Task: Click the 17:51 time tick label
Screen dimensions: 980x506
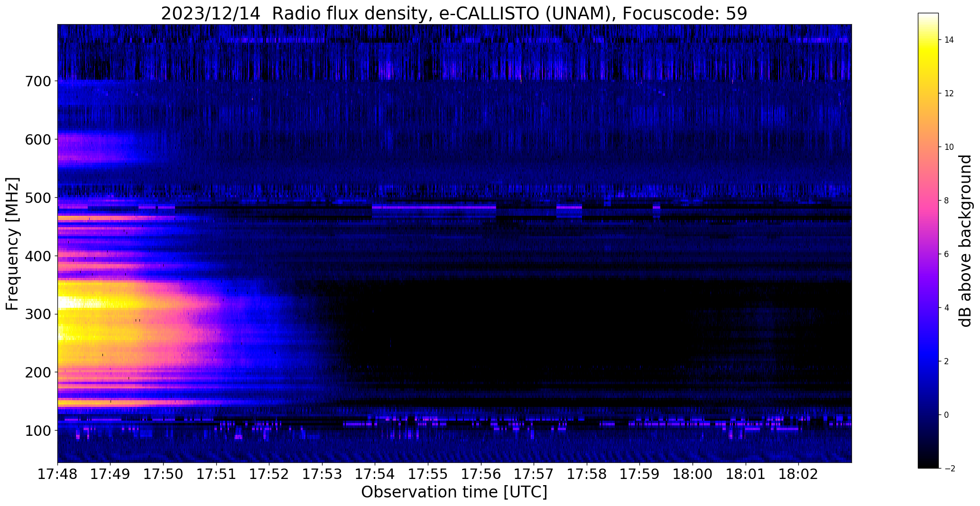Action: click(216, 475)
